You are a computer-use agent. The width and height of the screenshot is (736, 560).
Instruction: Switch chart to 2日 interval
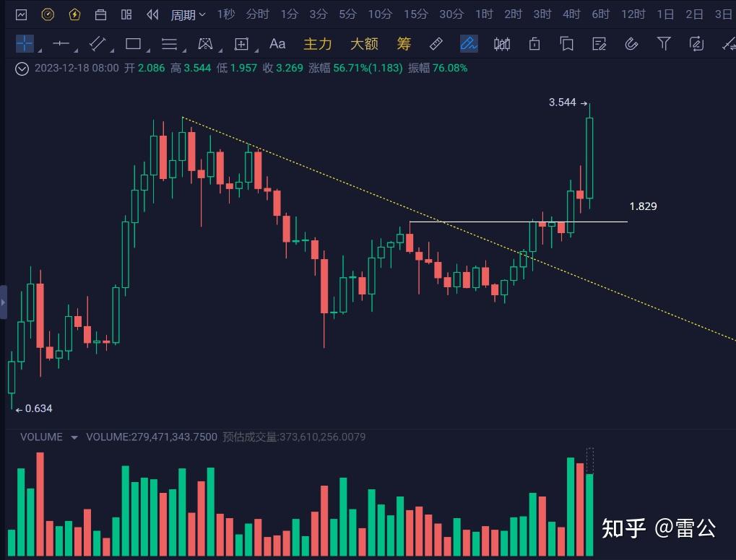point(695,14)
